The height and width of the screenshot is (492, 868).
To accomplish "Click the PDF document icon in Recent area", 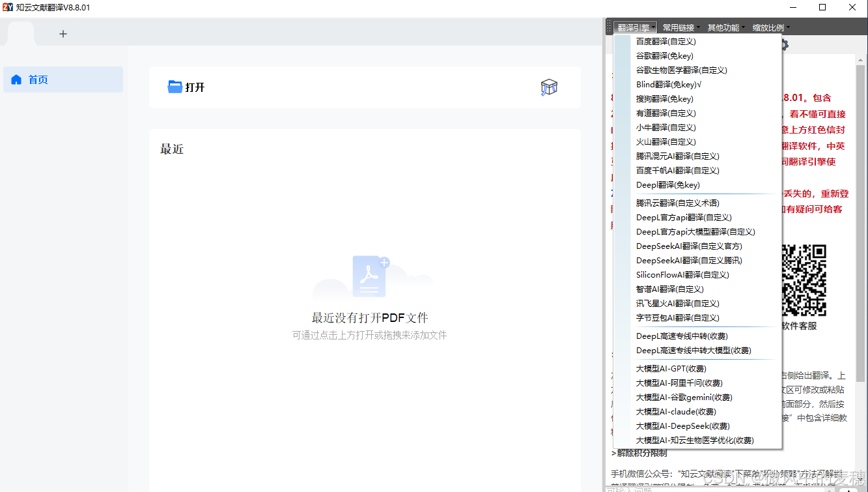I will coord(371,276).
